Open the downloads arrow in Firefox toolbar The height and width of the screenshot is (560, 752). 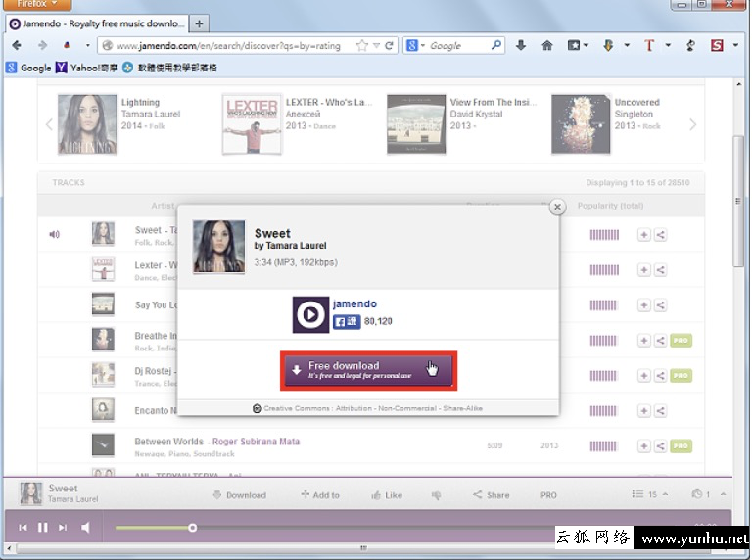pyautogui.click(x=521, y=45)
